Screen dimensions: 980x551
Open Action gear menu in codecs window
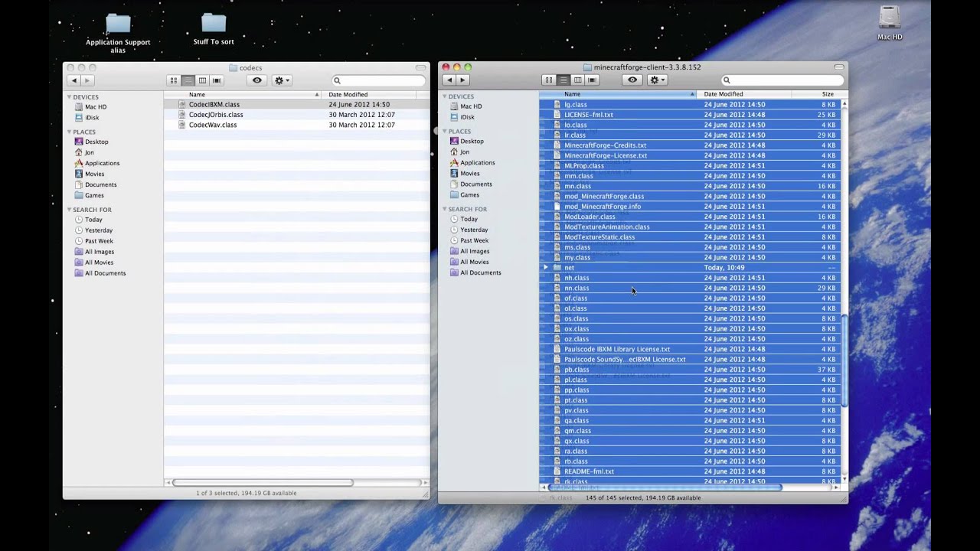pyautogui.click(x=282, y=80)
